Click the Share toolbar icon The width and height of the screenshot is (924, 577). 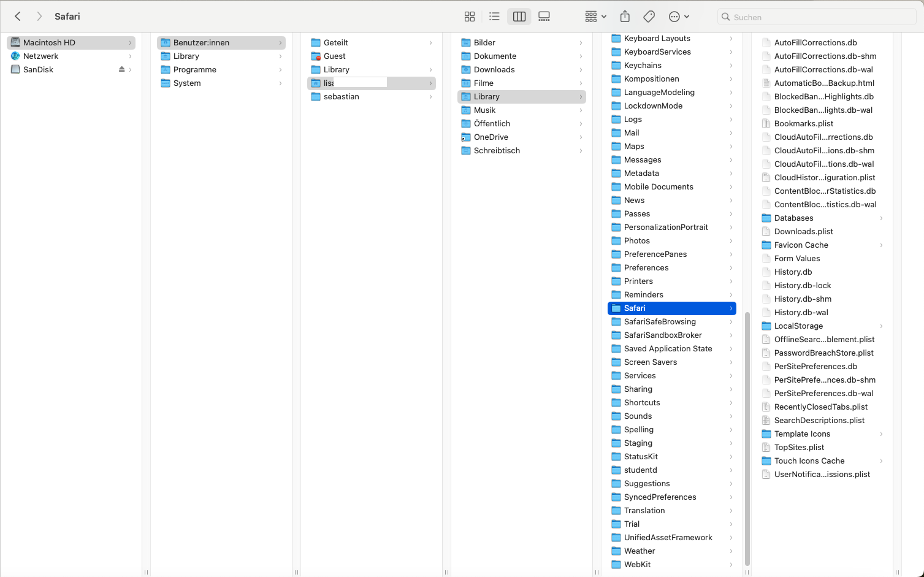pyautogui.click(x=625, y=17)
